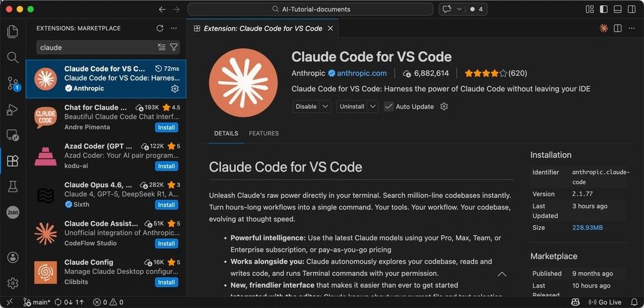Open Accounts icon in activity bar

point(12,257)
